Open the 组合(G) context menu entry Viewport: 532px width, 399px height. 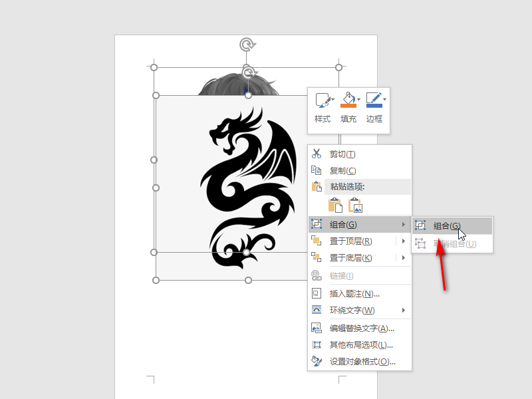(x=360, y=224)
